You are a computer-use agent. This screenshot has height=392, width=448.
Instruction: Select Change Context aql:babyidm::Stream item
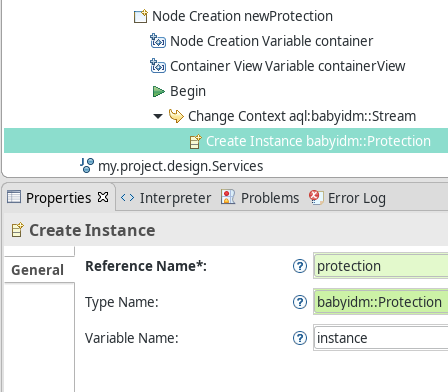click(302, 116)
